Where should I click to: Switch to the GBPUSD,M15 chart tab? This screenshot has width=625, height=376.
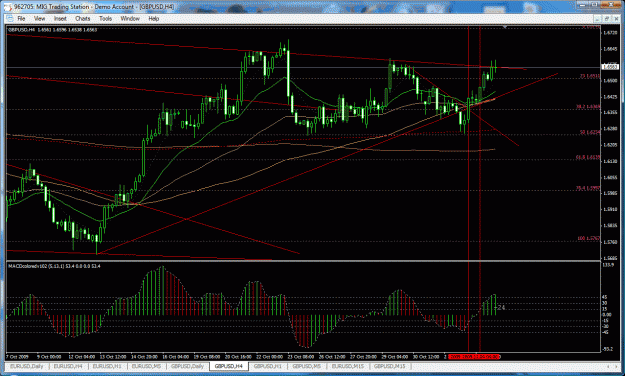pos(389,366)
